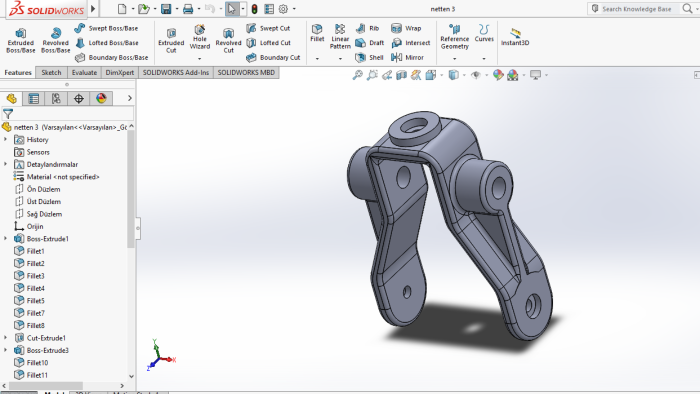Activate the Revolved Cut tool

point(228,41)
